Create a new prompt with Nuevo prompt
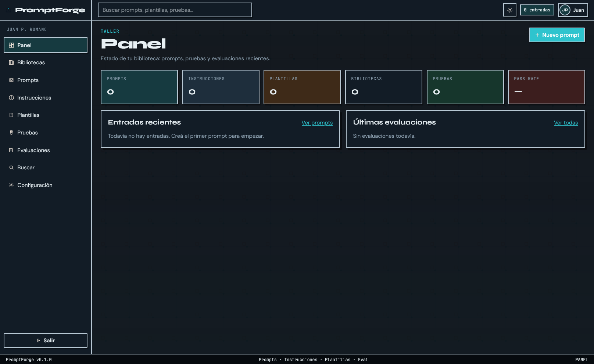Viewport: 594px width, 364px height. point(557,35)
